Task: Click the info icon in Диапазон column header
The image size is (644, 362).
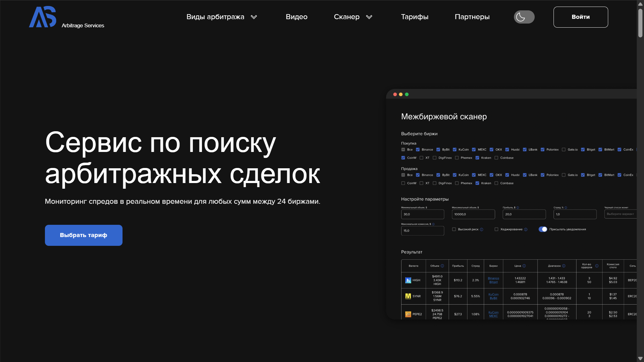Action: click(564, 266)
